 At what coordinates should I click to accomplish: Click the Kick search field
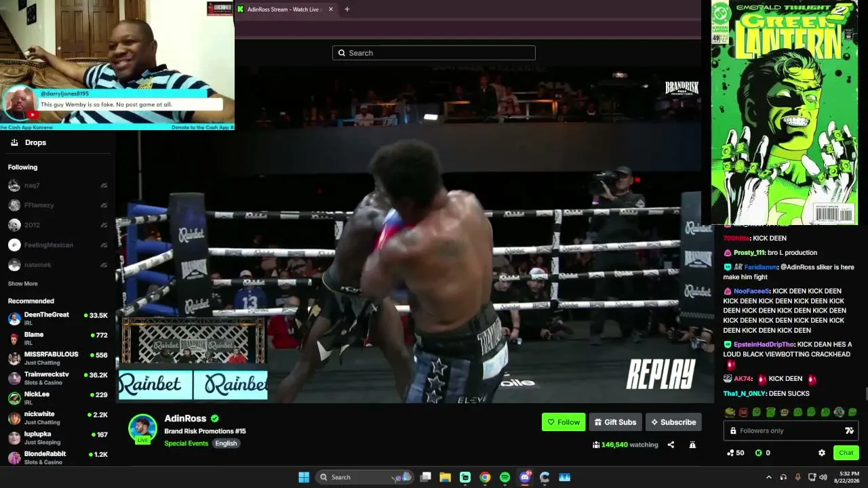point(434,53)
